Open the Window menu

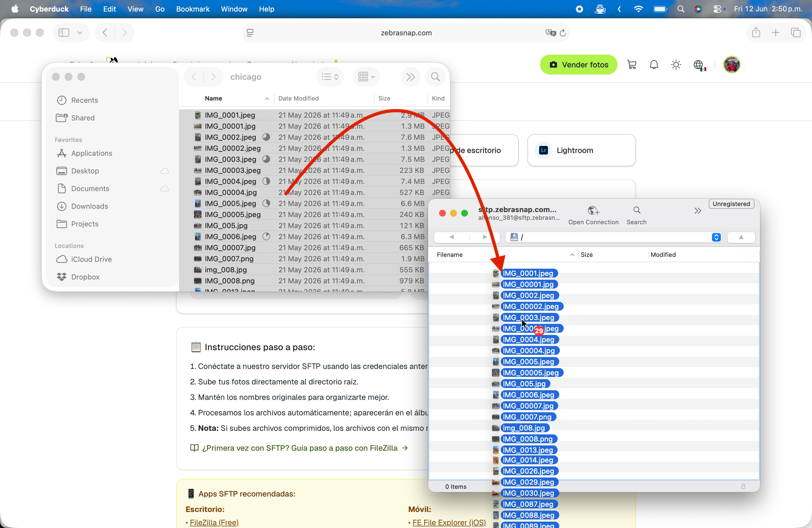234,9
